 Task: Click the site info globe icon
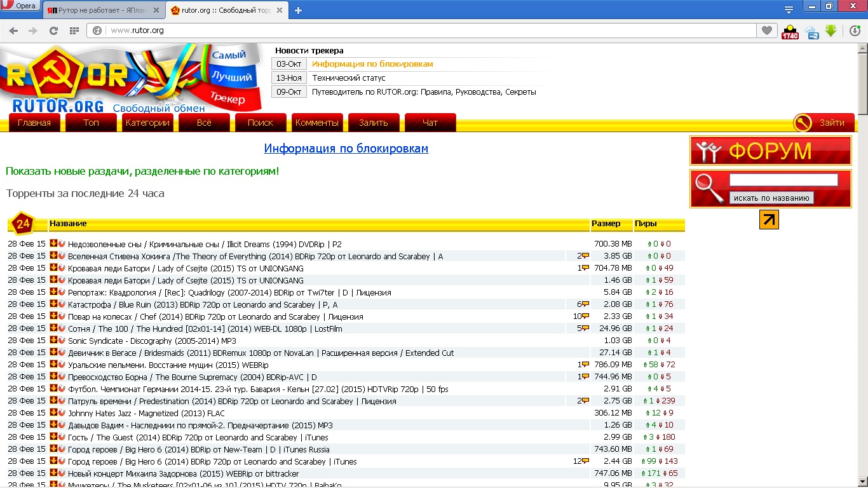pyautogui.click(x=97, y=30)
